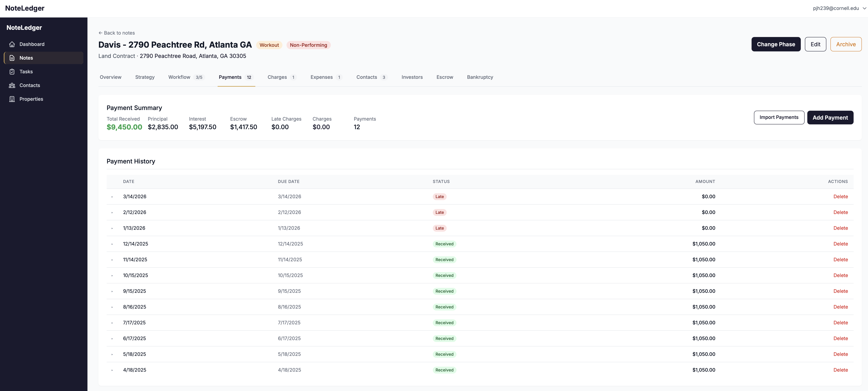The height and width of the screenshot is (391, 868).
Task: Archive this note
Action: [846, 44]
